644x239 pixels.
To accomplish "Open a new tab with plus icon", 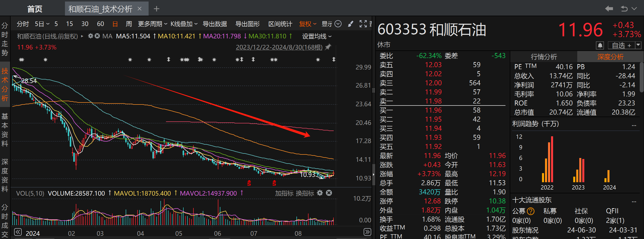I will point(157,9).
